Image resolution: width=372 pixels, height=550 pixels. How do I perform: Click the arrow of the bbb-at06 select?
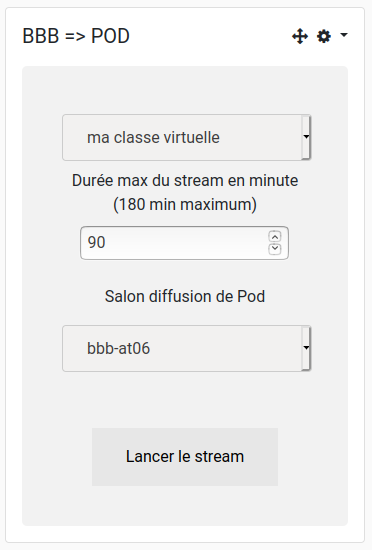pyautogui.click(x=306, y=348)
